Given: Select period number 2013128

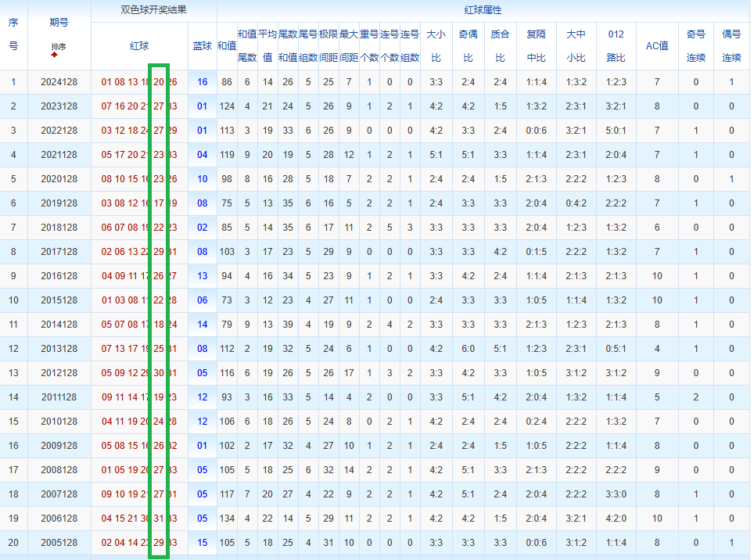Looking at the screenshot, I should tap(59, 349).
